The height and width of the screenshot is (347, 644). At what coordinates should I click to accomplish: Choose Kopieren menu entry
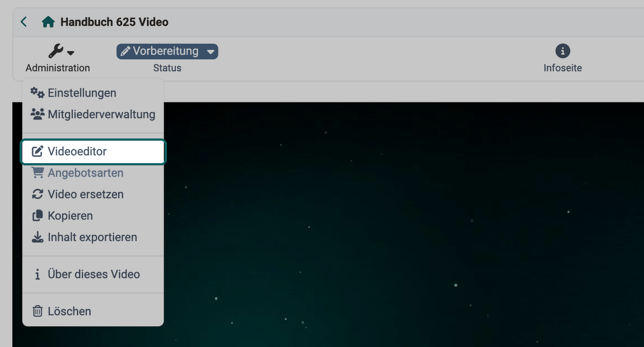pyautogui.click(x=93, y=215)
